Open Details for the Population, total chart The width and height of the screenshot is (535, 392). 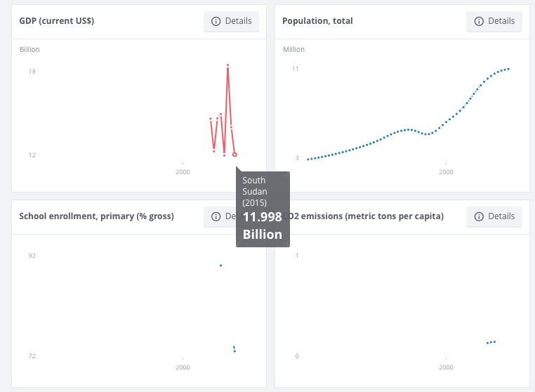[494, 21]
